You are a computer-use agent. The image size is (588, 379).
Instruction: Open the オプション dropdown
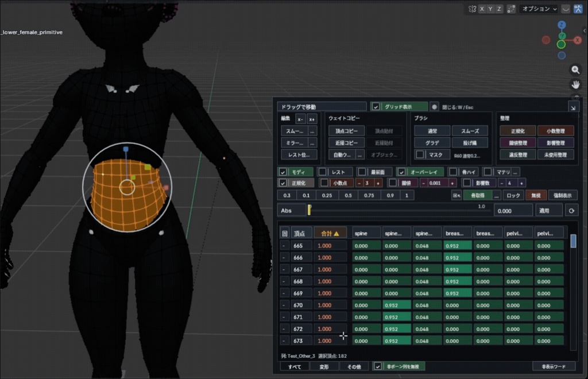[539, 9]
